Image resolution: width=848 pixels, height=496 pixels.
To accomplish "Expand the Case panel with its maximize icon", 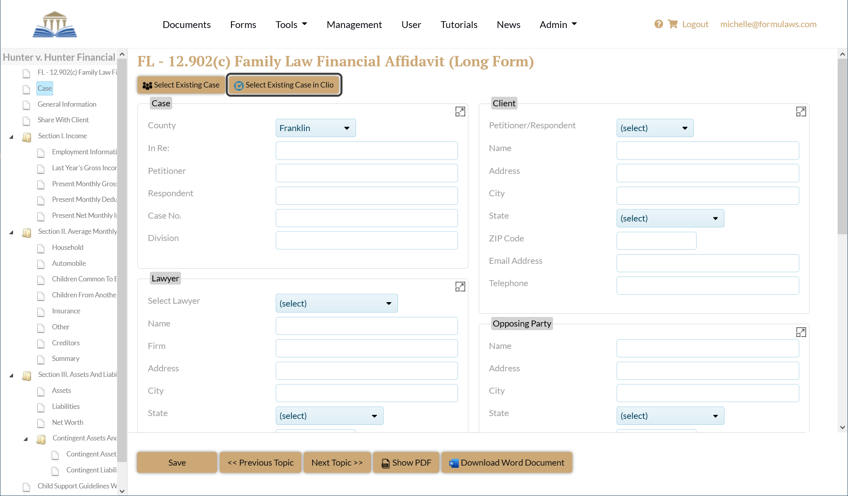I will (x=460, y=111).
